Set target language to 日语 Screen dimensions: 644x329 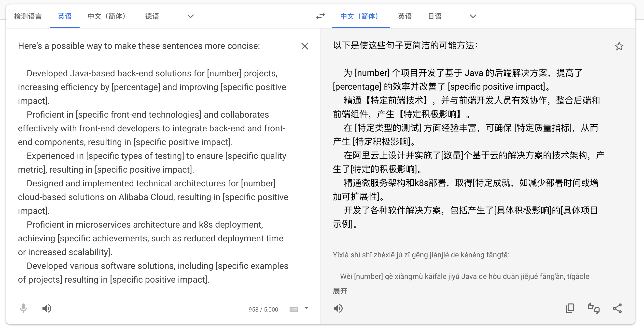(x=434, y=16)
